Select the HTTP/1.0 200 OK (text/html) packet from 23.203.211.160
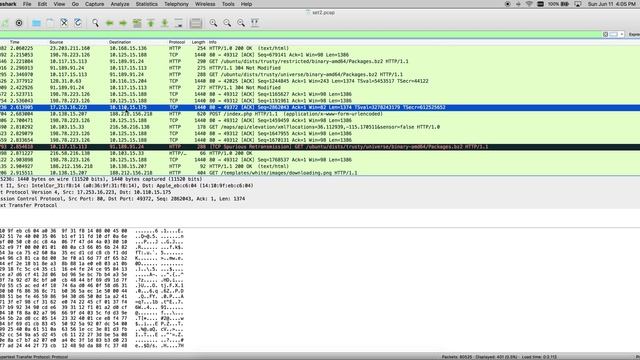 pyautogui.click(x=320, y=48)
